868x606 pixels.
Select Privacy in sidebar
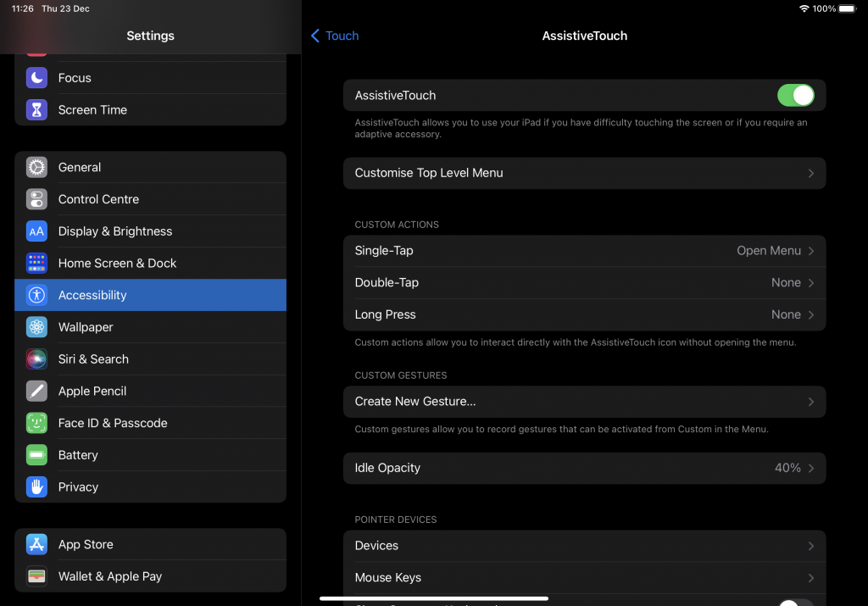click(x=151, y=487)
